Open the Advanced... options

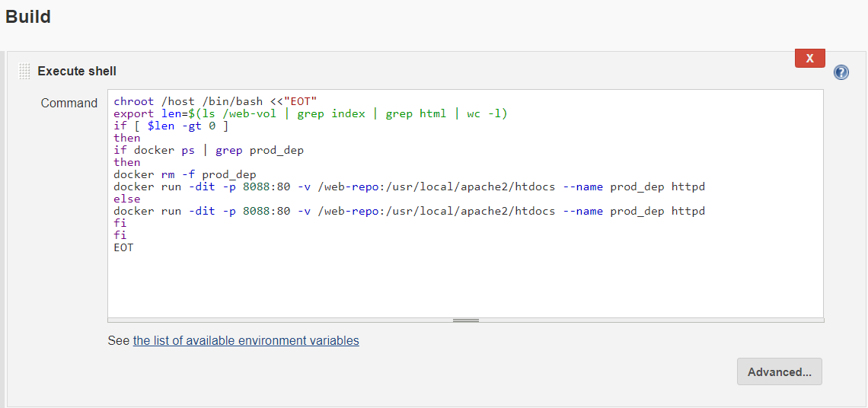(x=780, y=371)
